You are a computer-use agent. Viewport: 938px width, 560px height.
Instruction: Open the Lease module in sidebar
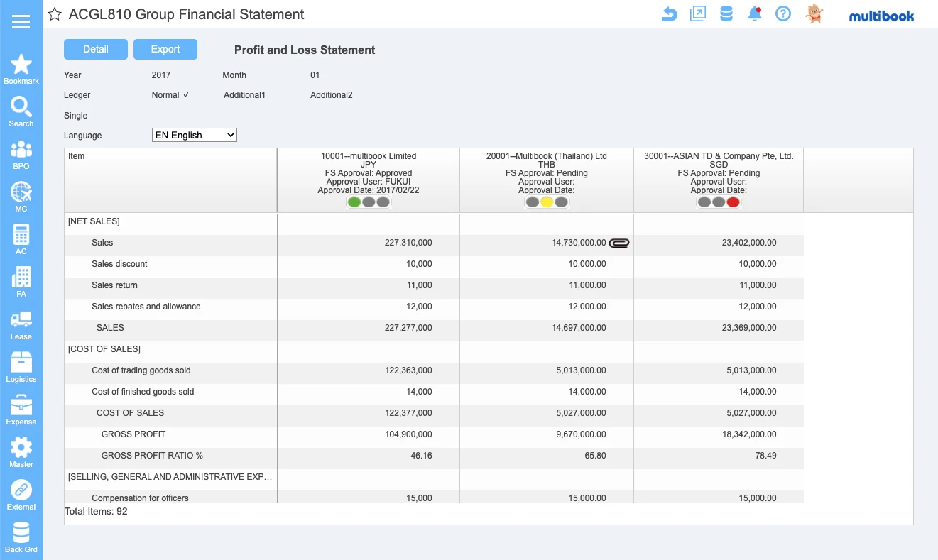[21, 326]
